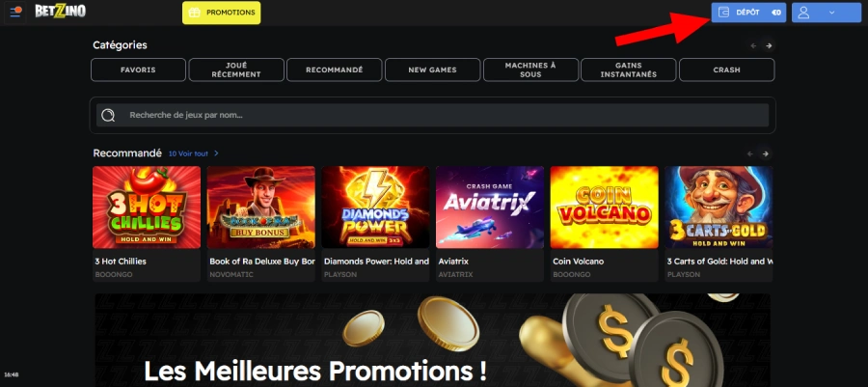Expand the user account dropdown
This screenshot has width=868, height=387.
(x=826, y=13)
